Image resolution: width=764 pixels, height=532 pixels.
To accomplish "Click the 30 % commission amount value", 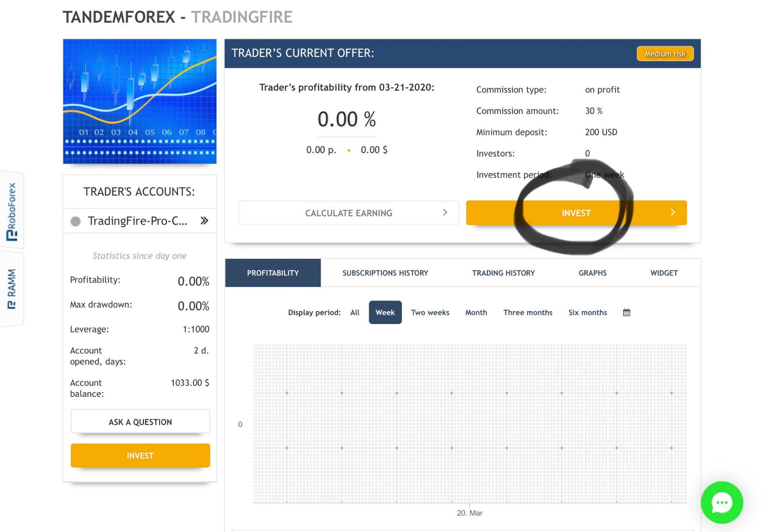I will click(593, 111).
